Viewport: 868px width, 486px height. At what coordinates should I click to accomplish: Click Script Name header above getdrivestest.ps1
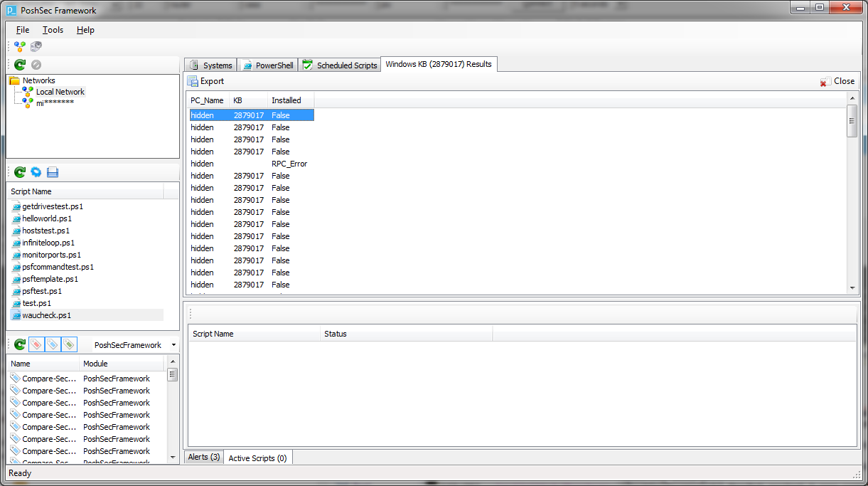point(85,191)
